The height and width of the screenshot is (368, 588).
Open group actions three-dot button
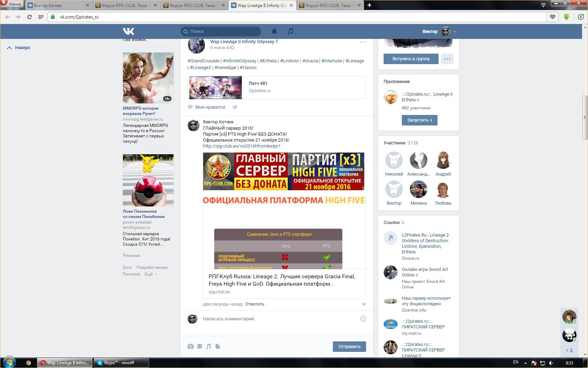point(447,59)
